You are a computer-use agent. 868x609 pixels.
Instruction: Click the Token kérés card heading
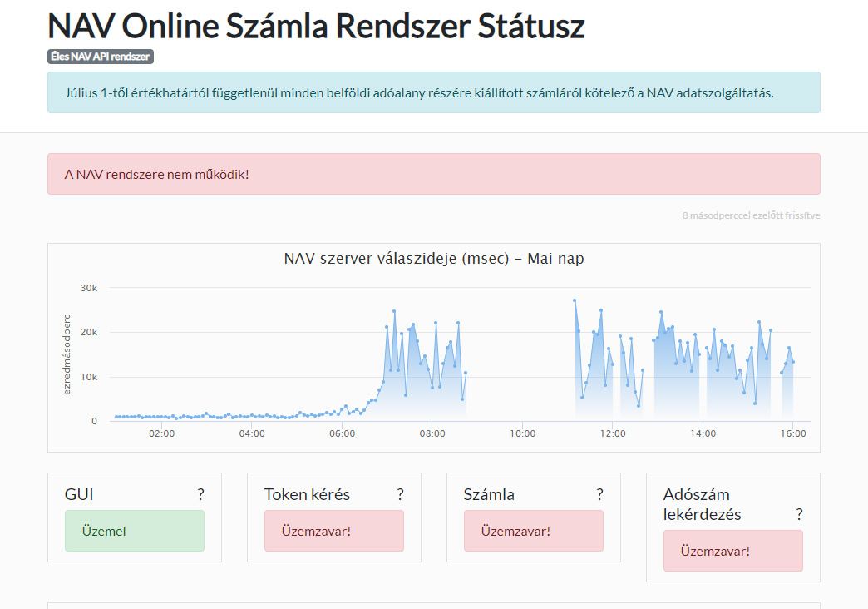tap(307, 494)
